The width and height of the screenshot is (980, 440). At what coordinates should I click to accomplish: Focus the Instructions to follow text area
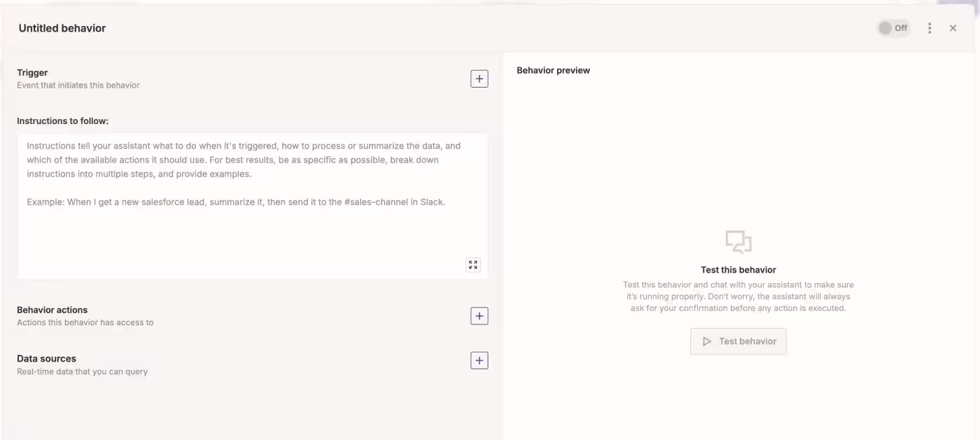253,206
